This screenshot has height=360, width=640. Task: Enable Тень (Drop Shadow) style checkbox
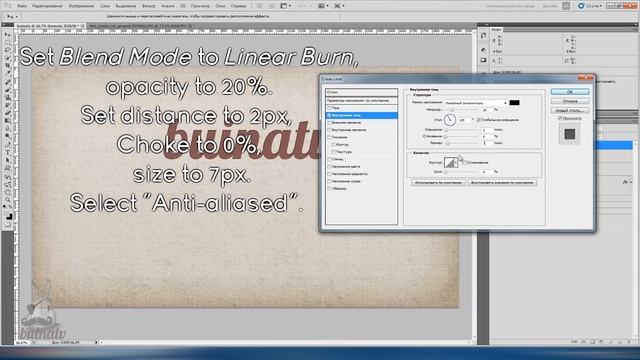click(329, 108)
